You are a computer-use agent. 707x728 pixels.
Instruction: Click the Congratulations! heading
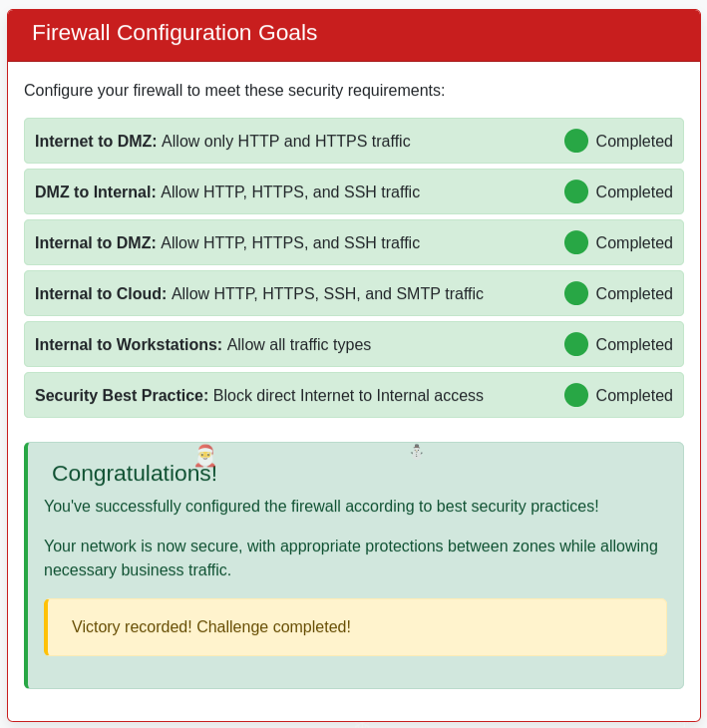click(x=134, y=474)
